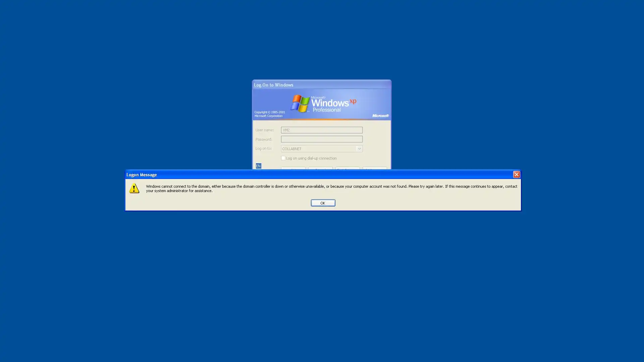Open the COLLABNET domain combo box

(x=319, y=149)
